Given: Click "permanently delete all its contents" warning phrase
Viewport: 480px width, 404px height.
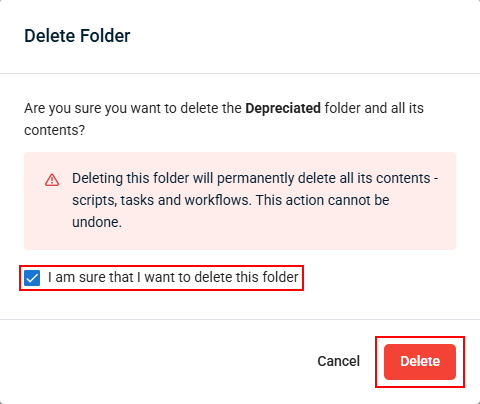Looking at the screenshot, I should coord(324,178).
